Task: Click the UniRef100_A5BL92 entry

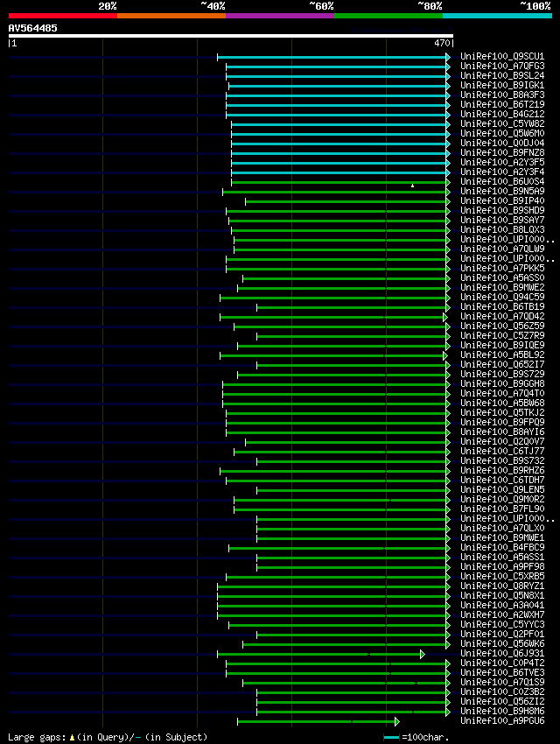Action: tap(502, 354)
